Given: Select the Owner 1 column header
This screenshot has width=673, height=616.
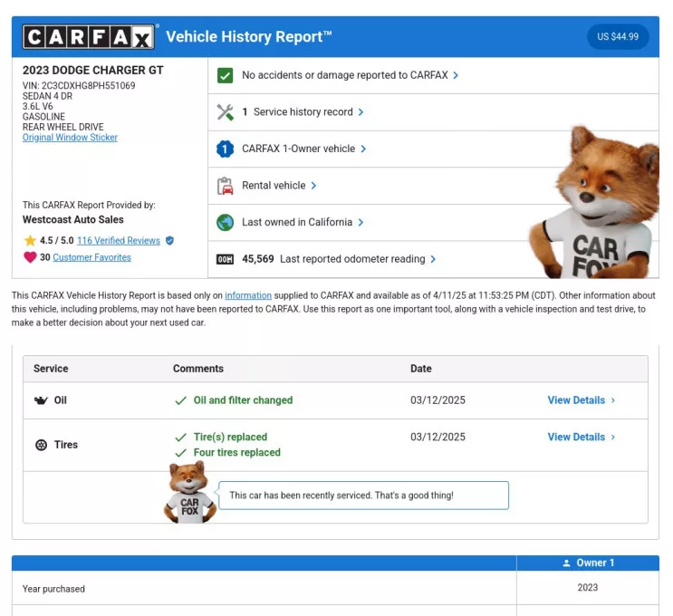Looking at the screenshot, I should [x=588, y=563].
